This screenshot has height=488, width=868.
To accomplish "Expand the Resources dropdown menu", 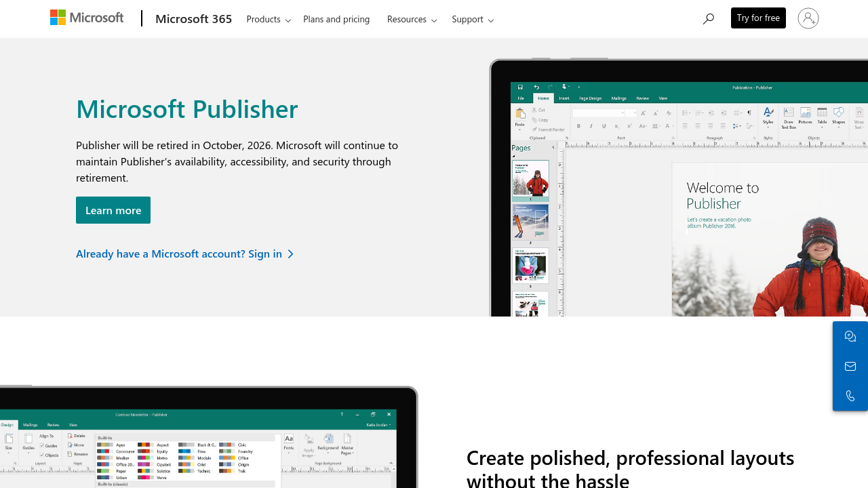I will point(412,19).
